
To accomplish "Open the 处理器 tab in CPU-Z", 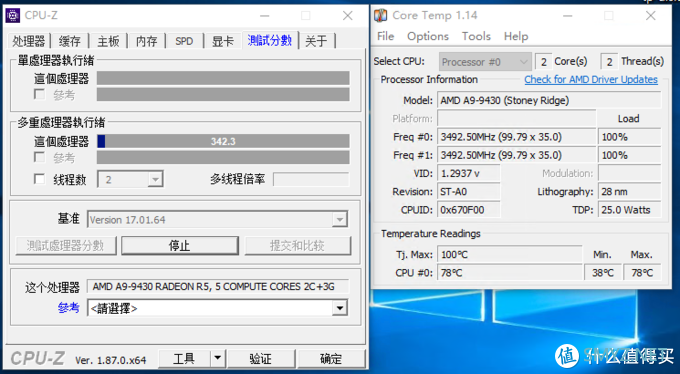I will pyautogui.click(x=29, y=41).
